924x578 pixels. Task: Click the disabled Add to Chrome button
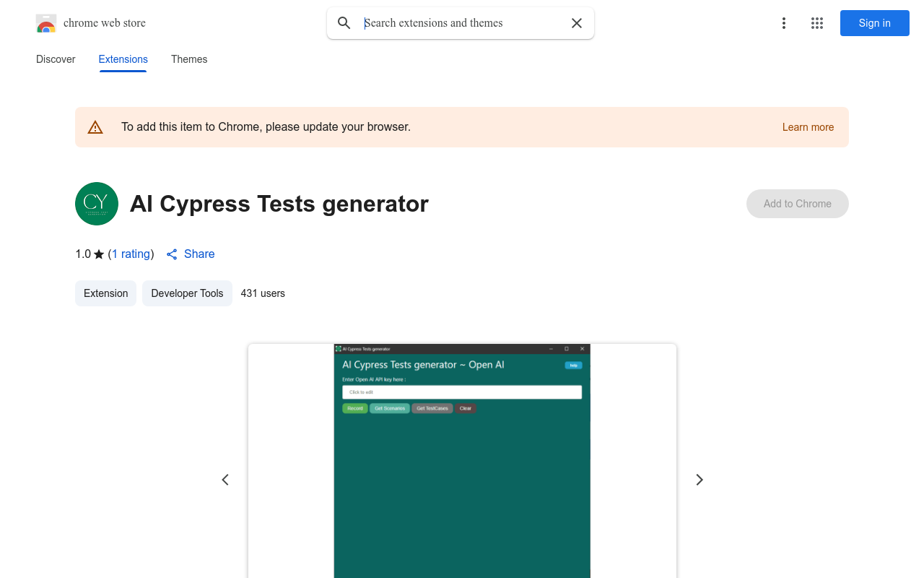pos(798,204)
